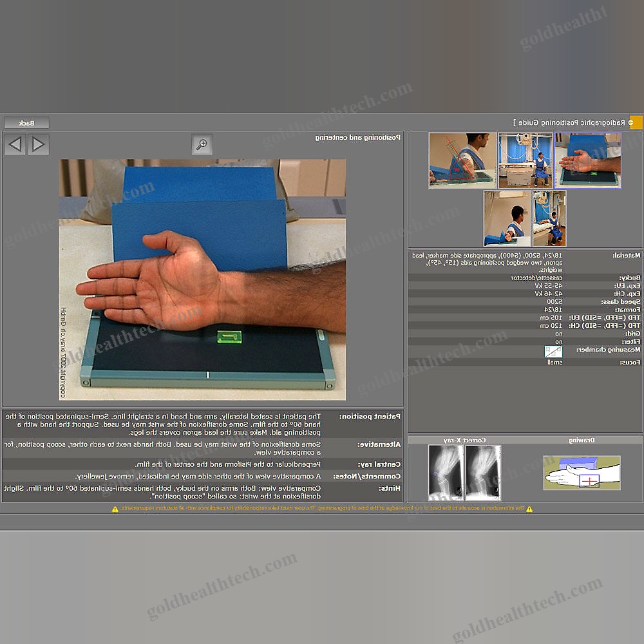The width and height of the screenshot is (644, 644).
Task: Click the 'Radiographic Positioning Guide' title text
Action: 572,122
